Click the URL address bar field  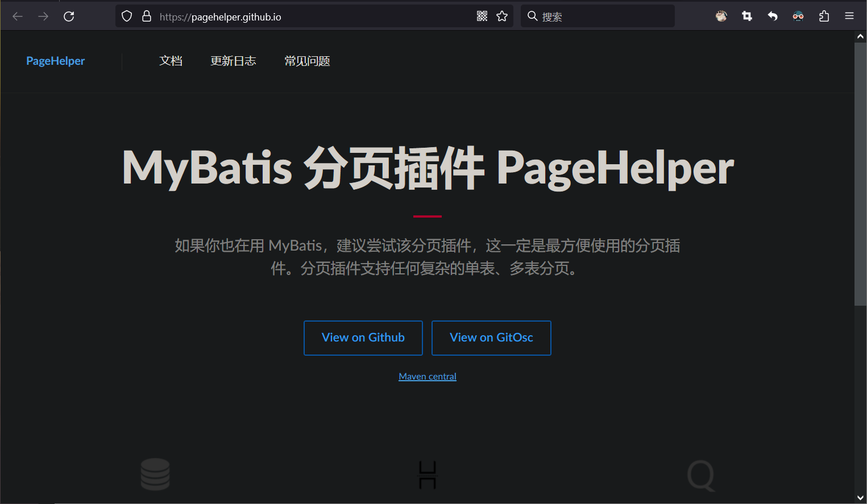(x=314, y=16)
